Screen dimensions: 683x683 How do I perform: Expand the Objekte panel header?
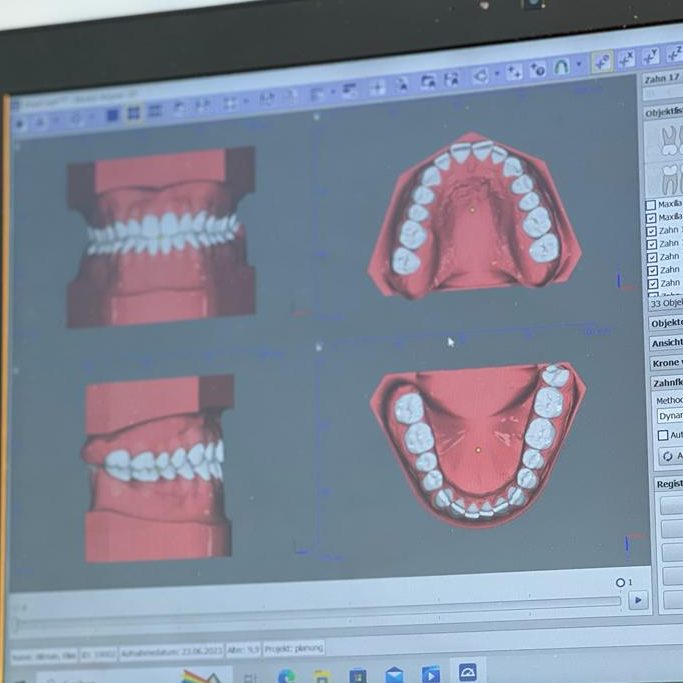click(666, 323)
